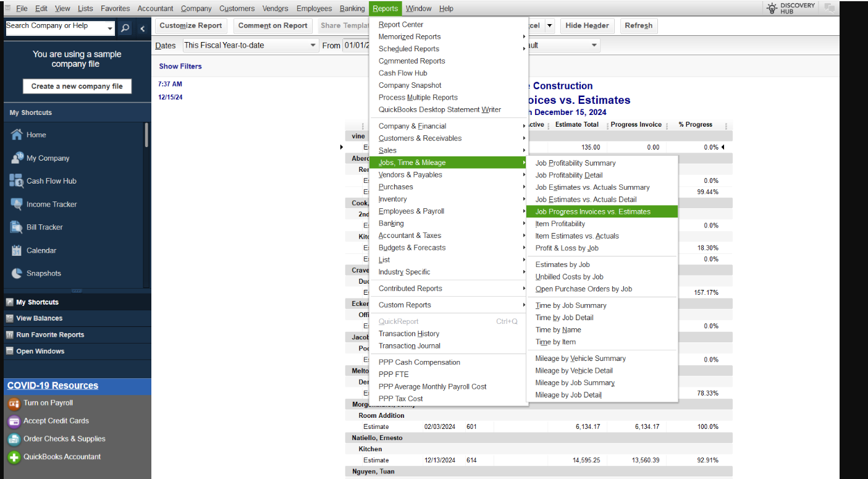Image resolution: width=868 pixels, height=479 pixels.
Task: Launch the Income Tracker shortcut icon
Action: click(x=17, y=204)
